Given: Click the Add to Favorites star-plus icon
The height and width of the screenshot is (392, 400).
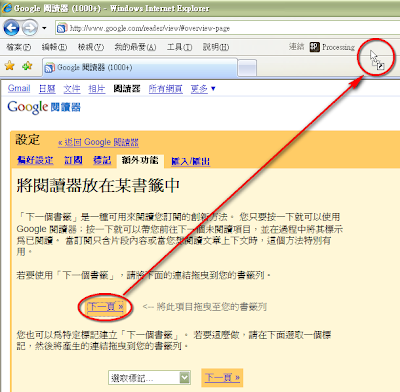Looking at the screenshot, I should pyautogui.click(x=27, y=66).
